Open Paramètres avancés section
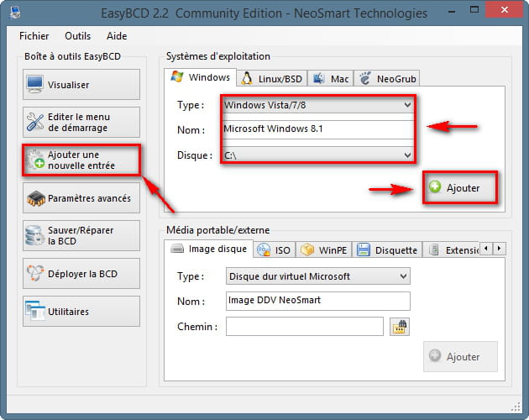 click(81, 198)
